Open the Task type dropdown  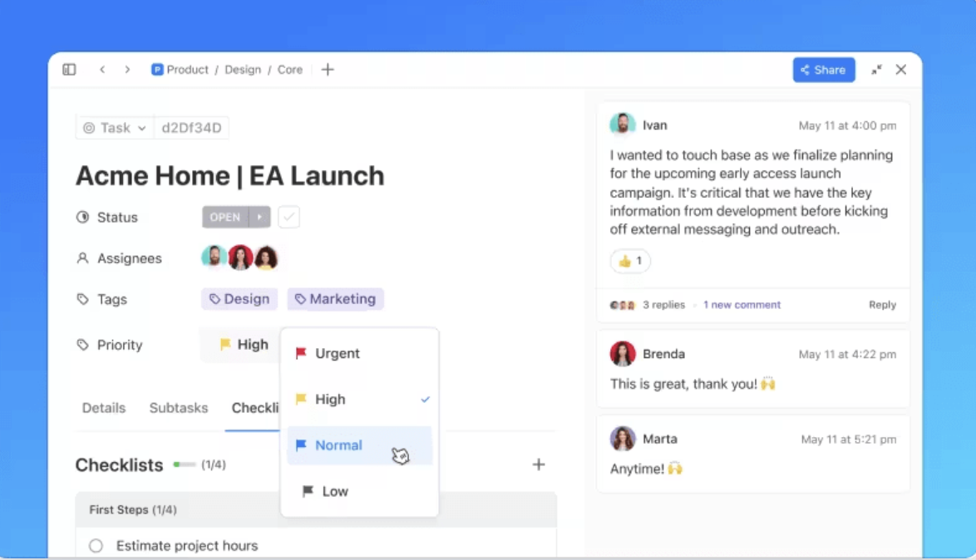[115, 128]
